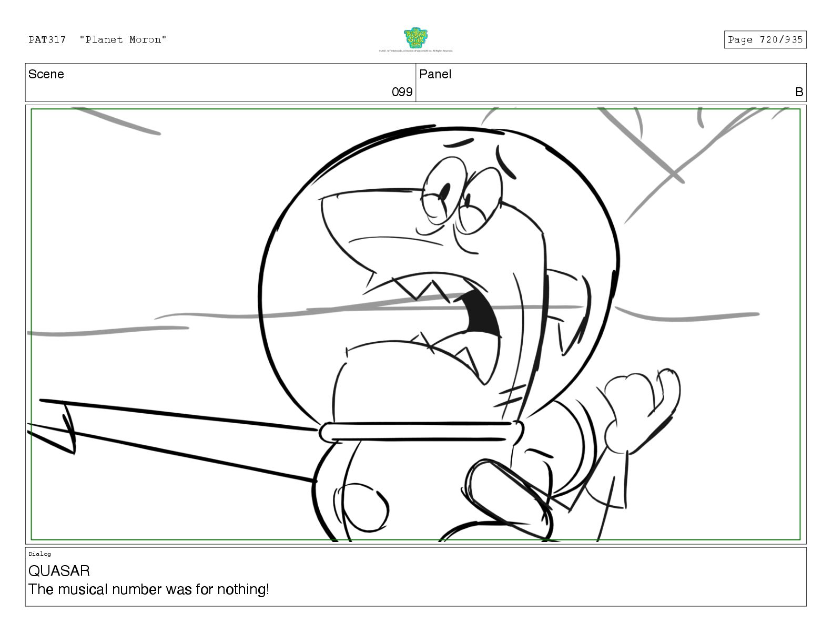Click the scene number '099'

tap(402, 92)
